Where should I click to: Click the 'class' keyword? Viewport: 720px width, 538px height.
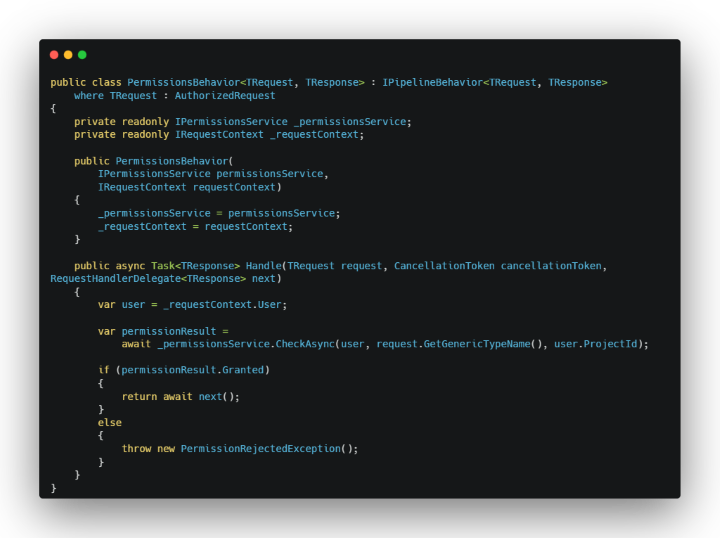107,82
